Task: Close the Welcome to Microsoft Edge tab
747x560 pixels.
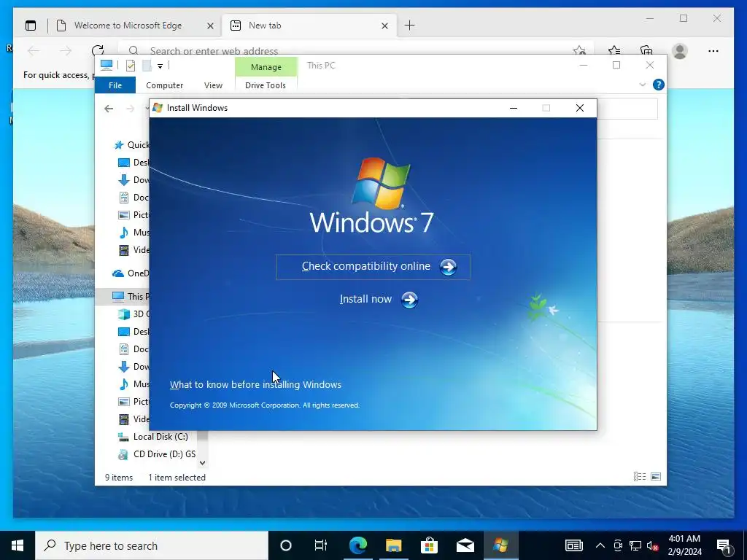Action: (x=210, y=26)
